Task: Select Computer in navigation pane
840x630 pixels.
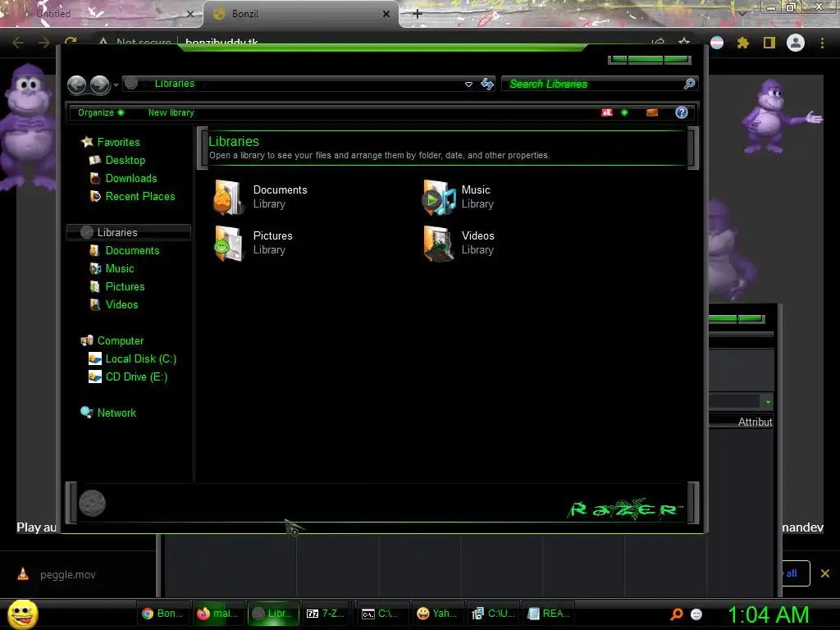Action: pos(121,340)
